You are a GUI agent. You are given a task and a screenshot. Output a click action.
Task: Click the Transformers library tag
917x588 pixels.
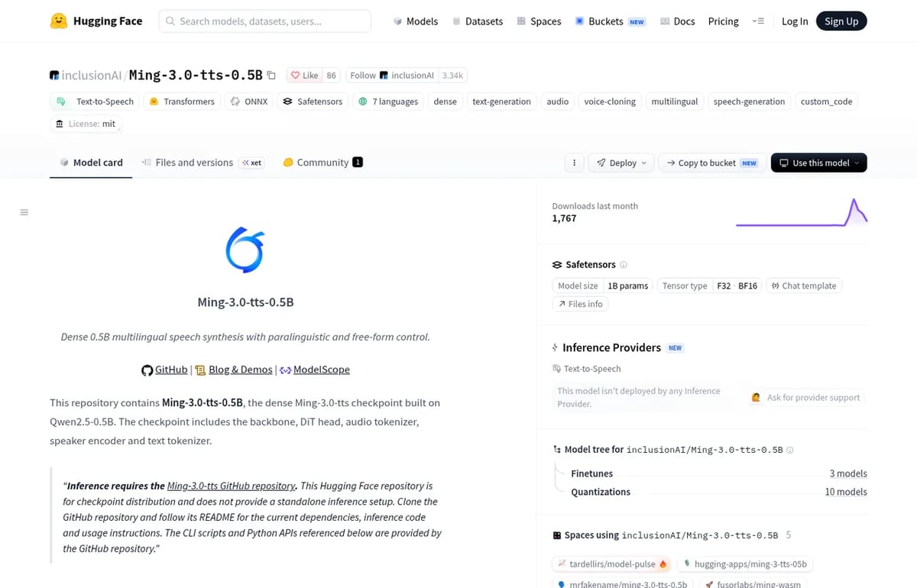click(182, 102)
